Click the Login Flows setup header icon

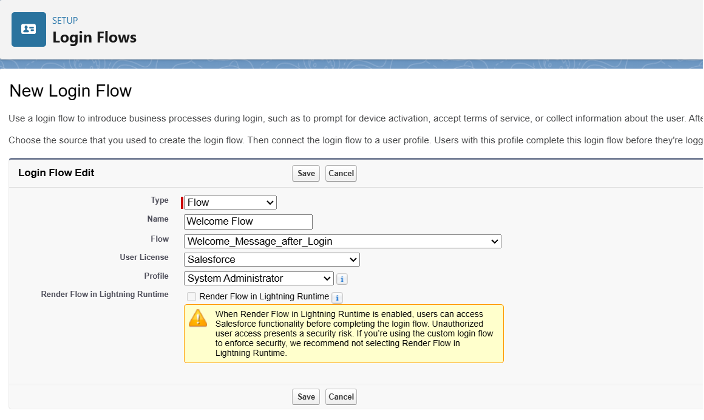pos(28,30)
